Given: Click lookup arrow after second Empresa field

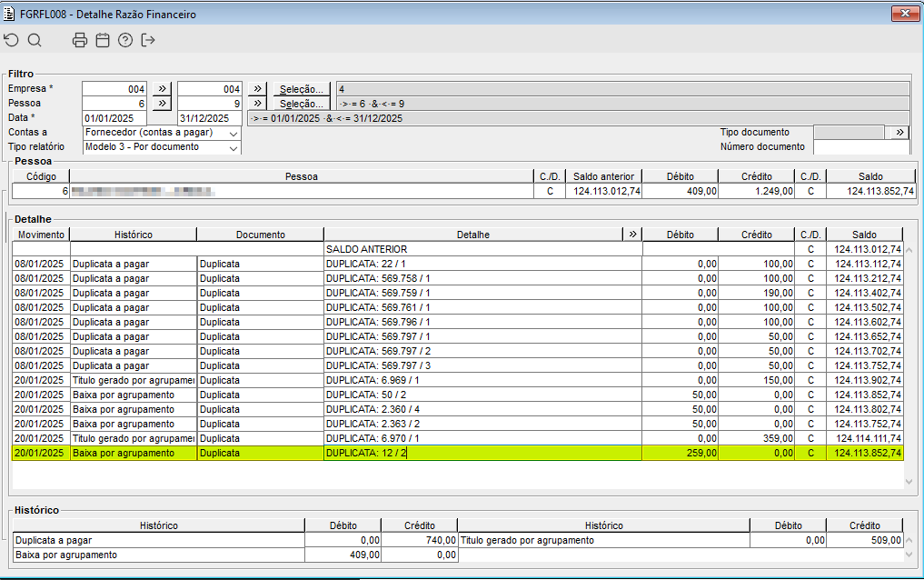Looking at the screenshot, I should [257, 88].
